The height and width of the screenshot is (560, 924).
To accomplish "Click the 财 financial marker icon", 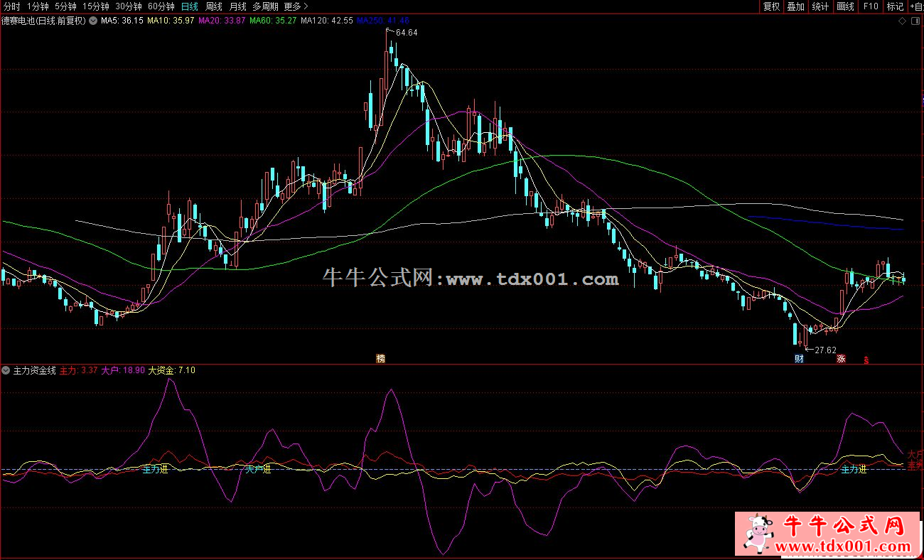I will click(799, 359).
